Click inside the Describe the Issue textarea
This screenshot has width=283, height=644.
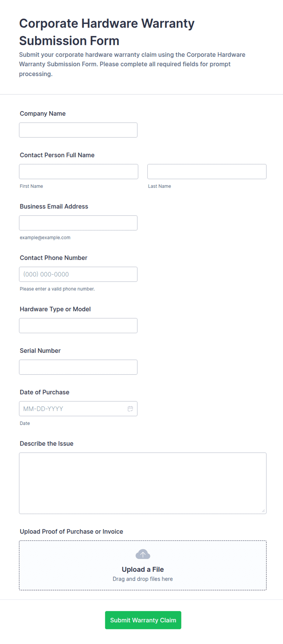pos(143,483)
